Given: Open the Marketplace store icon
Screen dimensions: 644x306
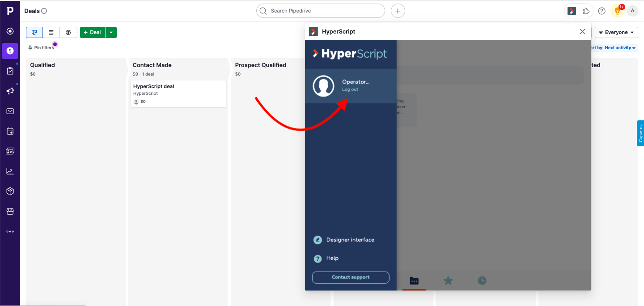Looking at the screenshot, I should [x=10, y=211].
